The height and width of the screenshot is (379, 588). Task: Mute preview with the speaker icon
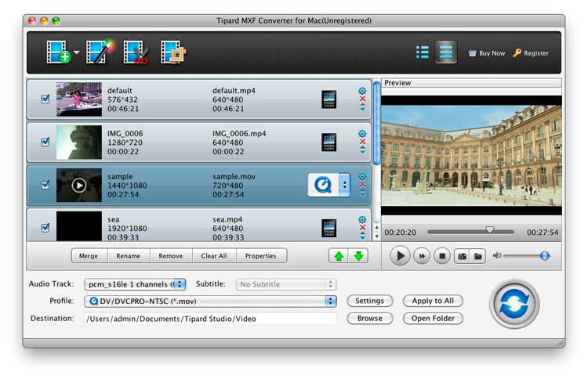(x=497, y=256)
